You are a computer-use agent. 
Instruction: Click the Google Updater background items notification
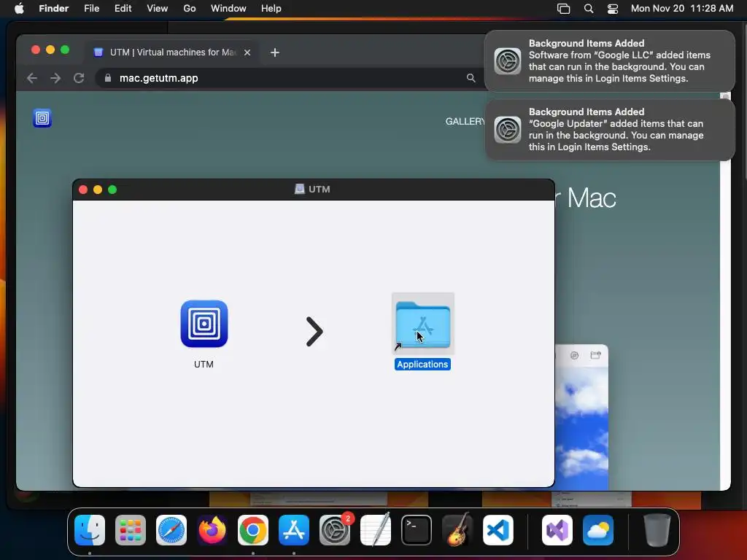[x=610, y=130]
